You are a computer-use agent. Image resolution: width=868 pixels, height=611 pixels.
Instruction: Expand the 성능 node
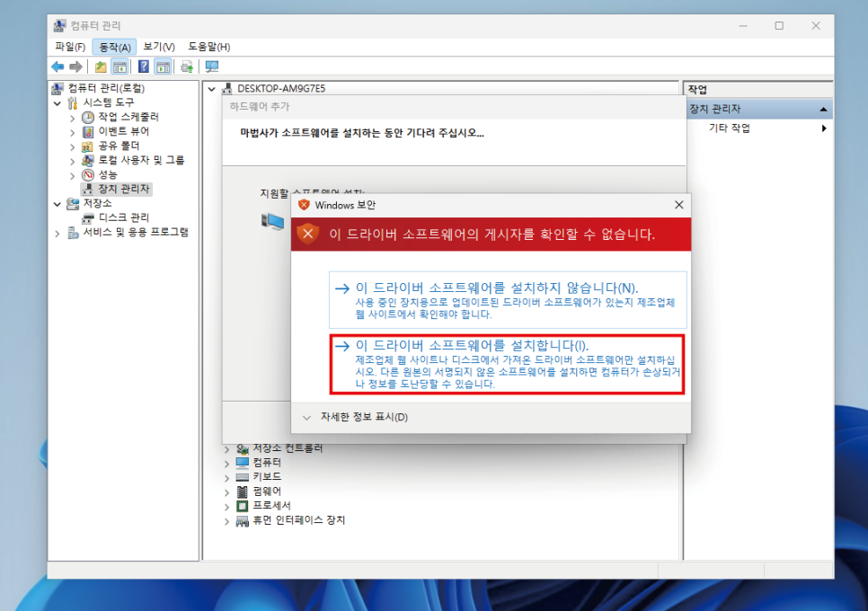73,175
